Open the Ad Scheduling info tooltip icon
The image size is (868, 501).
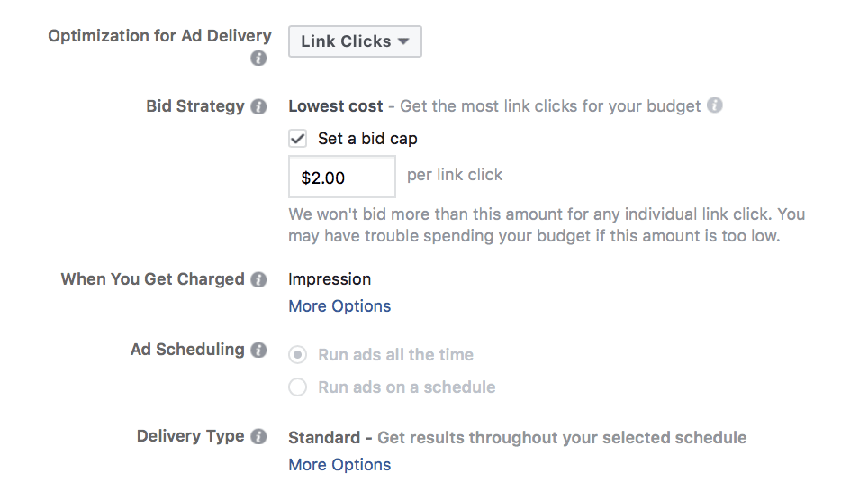point(258,350)
